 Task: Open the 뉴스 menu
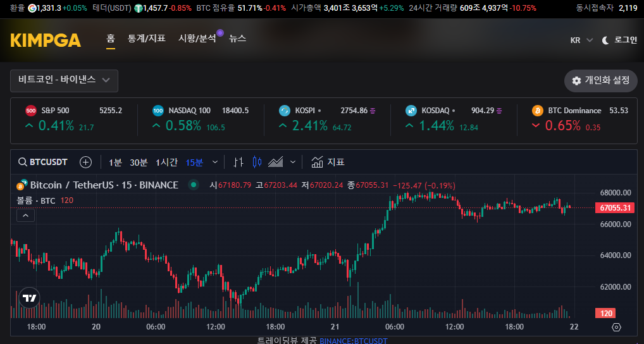[237, 38]
